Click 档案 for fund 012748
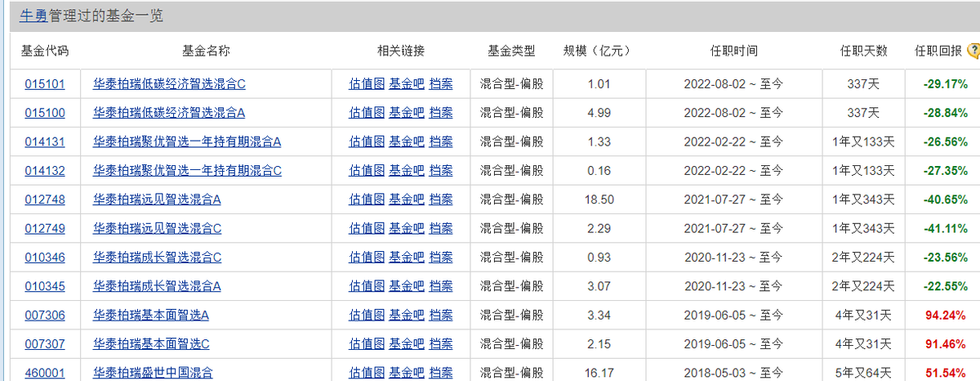 441,199
